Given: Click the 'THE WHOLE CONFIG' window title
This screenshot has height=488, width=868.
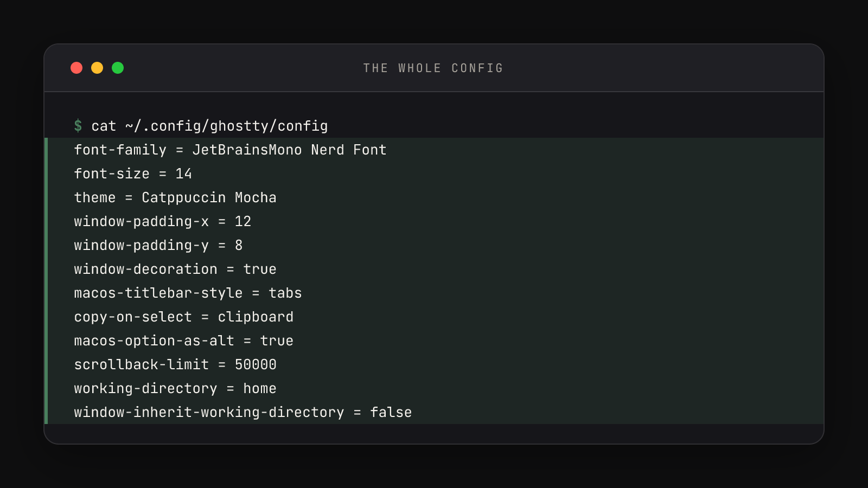Looking at the screenshot, I should click(x=433, y=68).
